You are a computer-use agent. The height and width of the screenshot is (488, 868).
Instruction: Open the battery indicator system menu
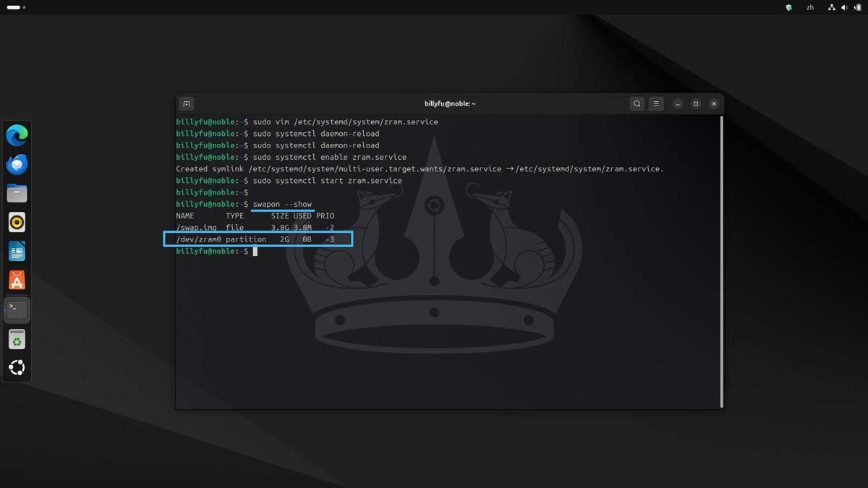point(856,7)
